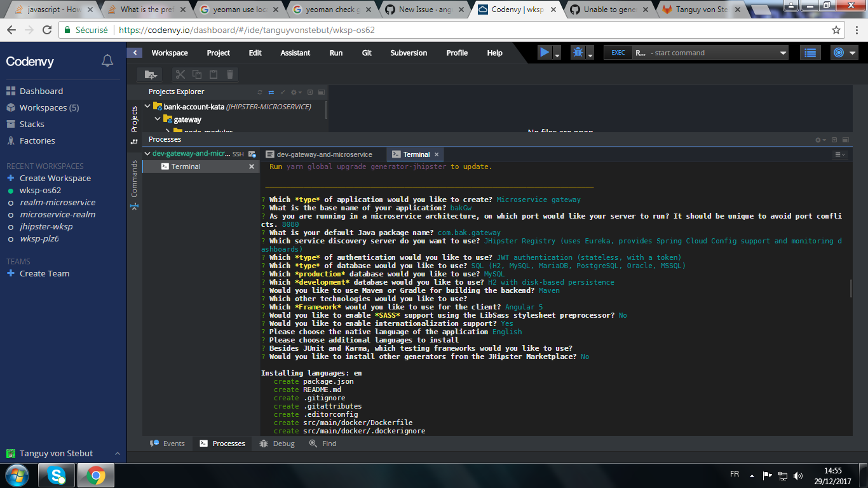Refresh the Projects Explorer tree
The height and width of the screenshot is (488, 868).
(260, 92)
